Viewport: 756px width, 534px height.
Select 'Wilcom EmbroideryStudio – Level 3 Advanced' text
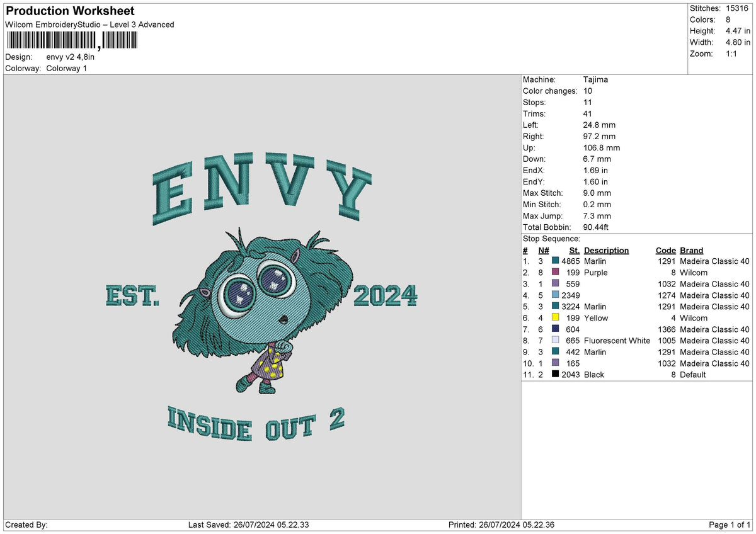tap(89, 25)
